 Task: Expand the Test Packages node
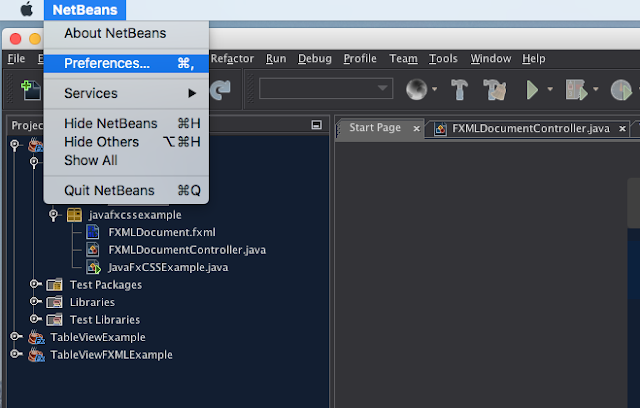coord(36,284)
